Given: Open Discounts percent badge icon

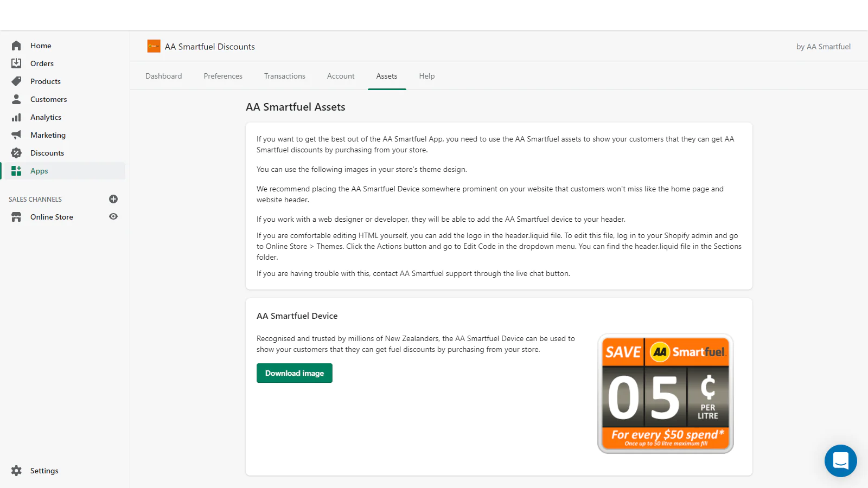Looking at the screenshot, I should point(16,153).
